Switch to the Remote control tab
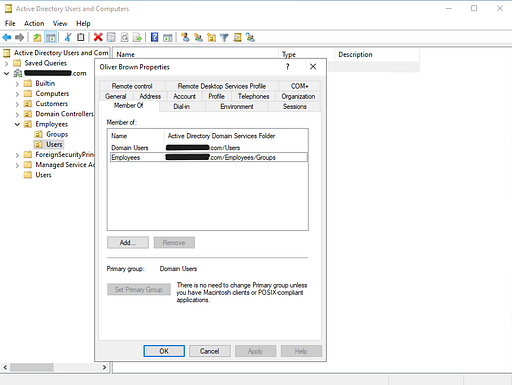 click(132, 86)
